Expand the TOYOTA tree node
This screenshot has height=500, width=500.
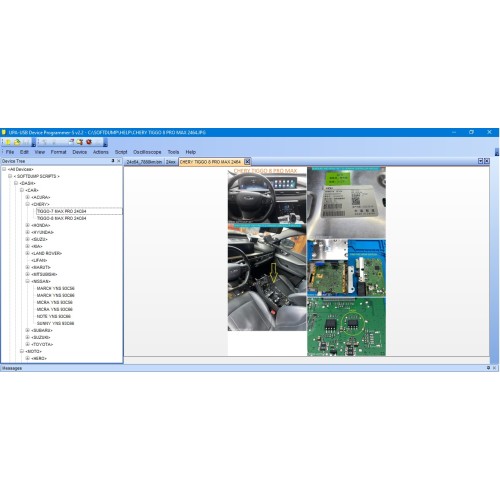(x=28, y=344)
